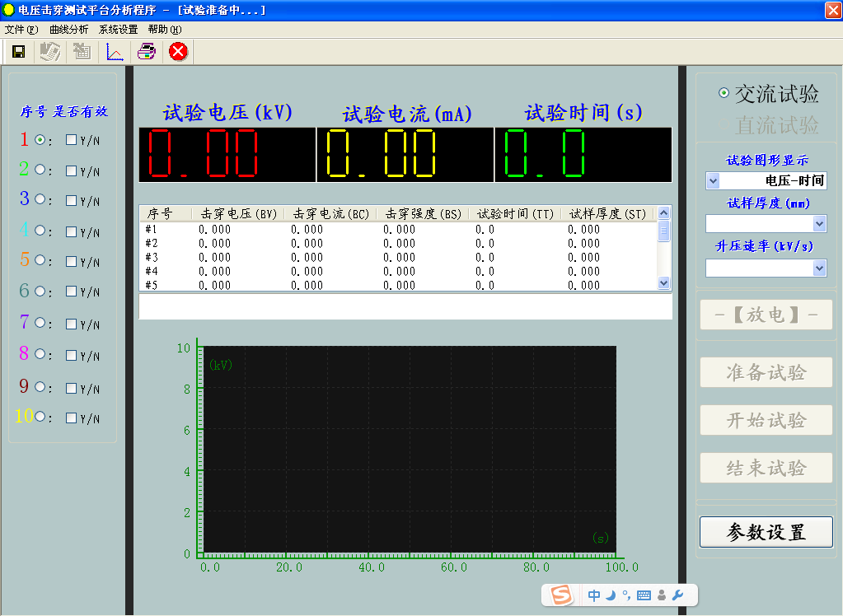
Task: Select the 交流试验 radio button
Action: tap(724, 94)
